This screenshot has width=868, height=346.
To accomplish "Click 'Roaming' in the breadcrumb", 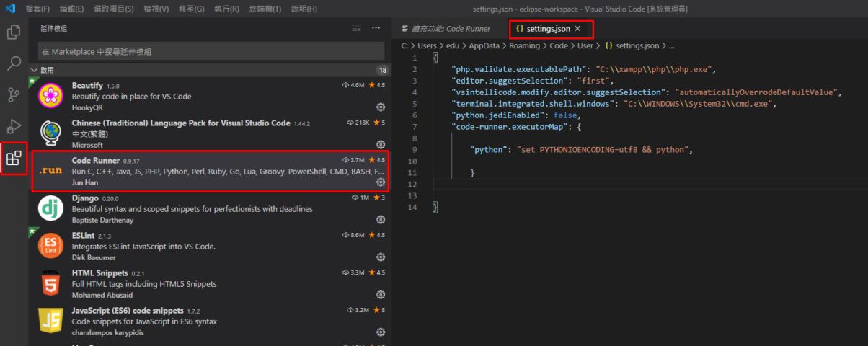I will (525, 45).
